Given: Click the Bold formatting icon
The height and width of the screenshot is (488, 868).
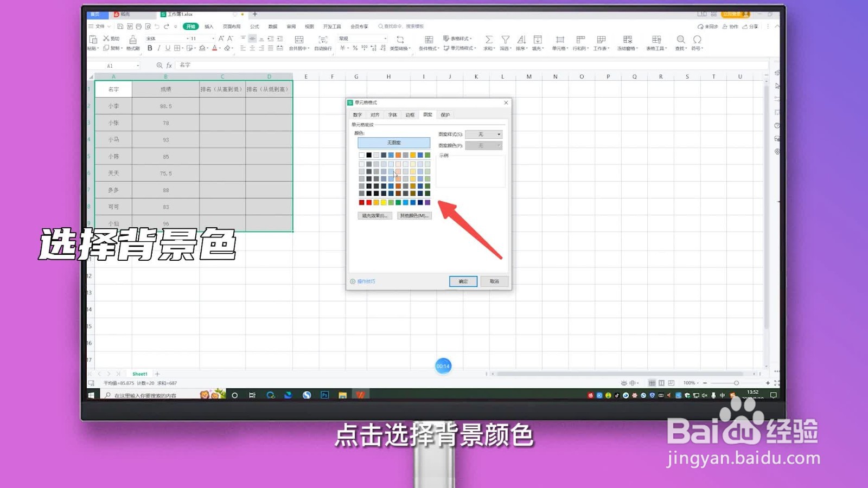Looking at the screenshot, I should pyautogui.click(x=150, y=48).
